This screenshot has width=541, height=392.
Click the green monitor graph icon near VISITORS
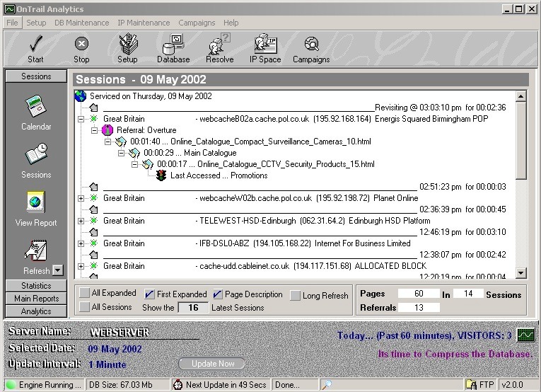point(525,335)
